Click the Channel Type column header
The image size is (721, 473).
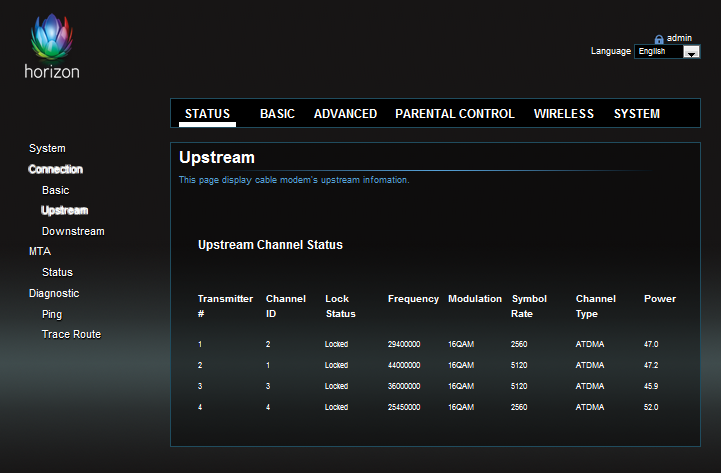tap(595, 306)
